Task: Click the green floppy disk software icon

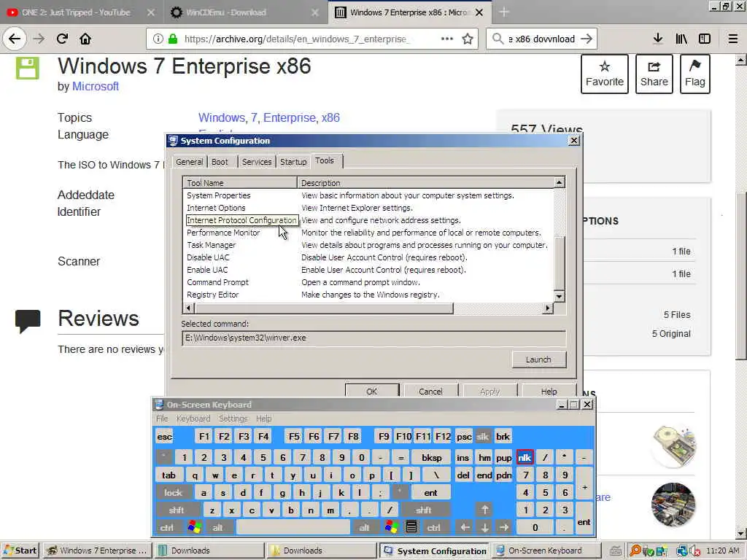Action: click(x=27, y=67)
